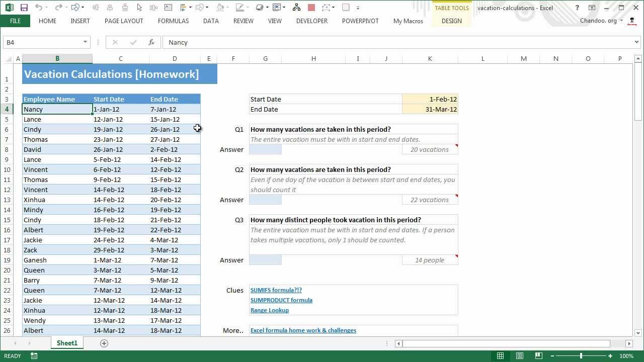
Task: Click the Text Box icon in toolbar
Action: point(169,8)
